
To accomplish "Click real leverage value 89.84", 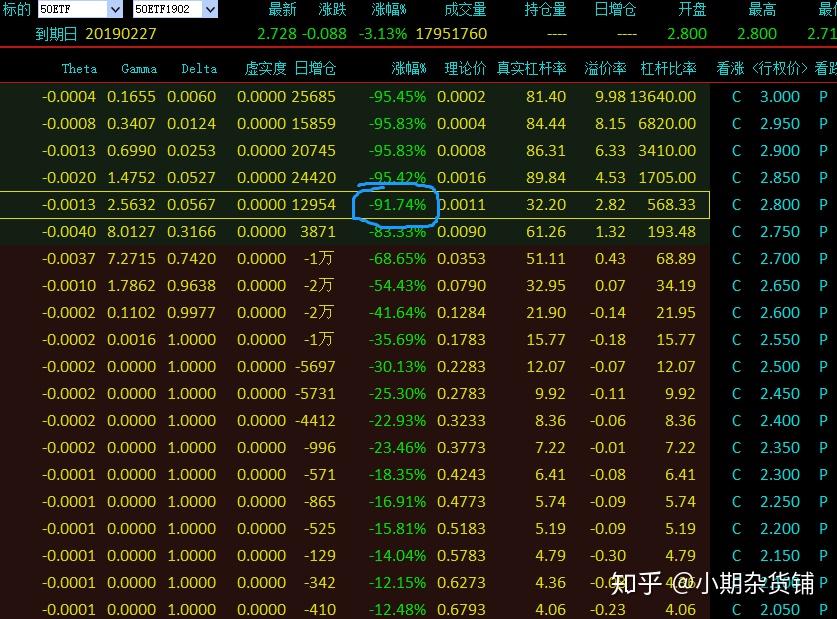I will coord(546,178).
